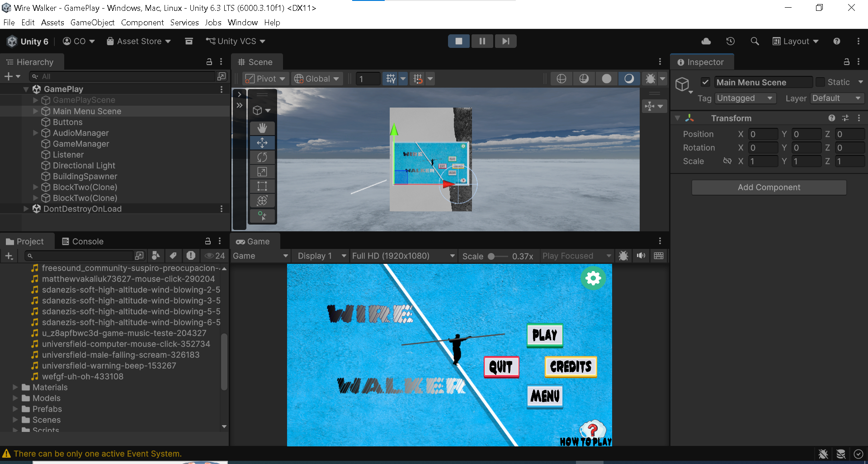
Task: Click the MENU button in the game
Action: [545, 396]
